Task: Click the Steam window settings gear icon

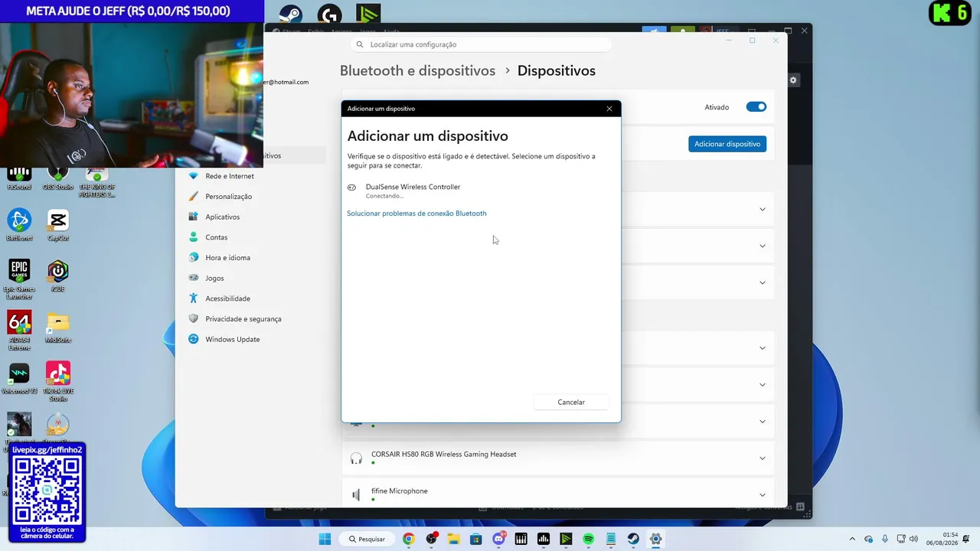Action: coord(793,80)
